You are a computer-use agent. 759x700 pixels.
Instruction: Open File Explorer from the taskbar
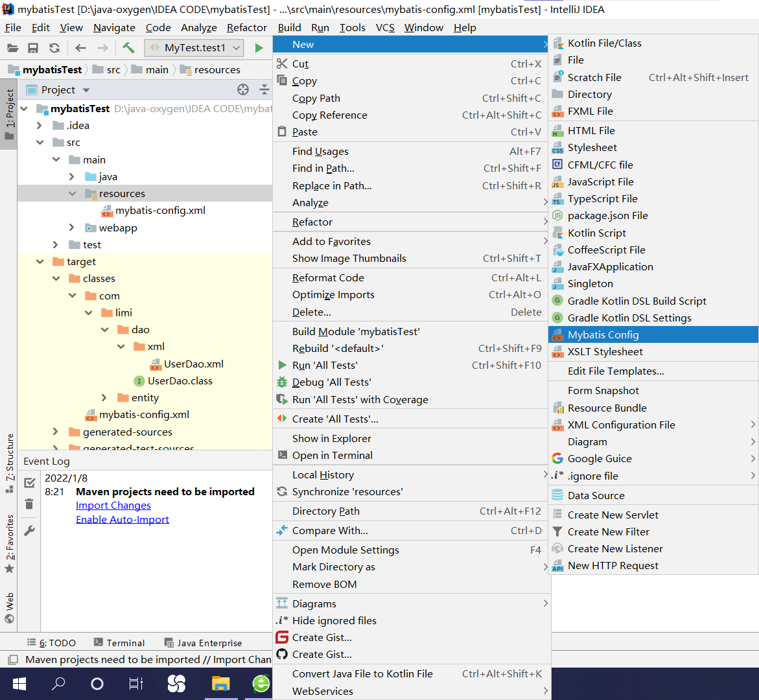tap(221, 684)
